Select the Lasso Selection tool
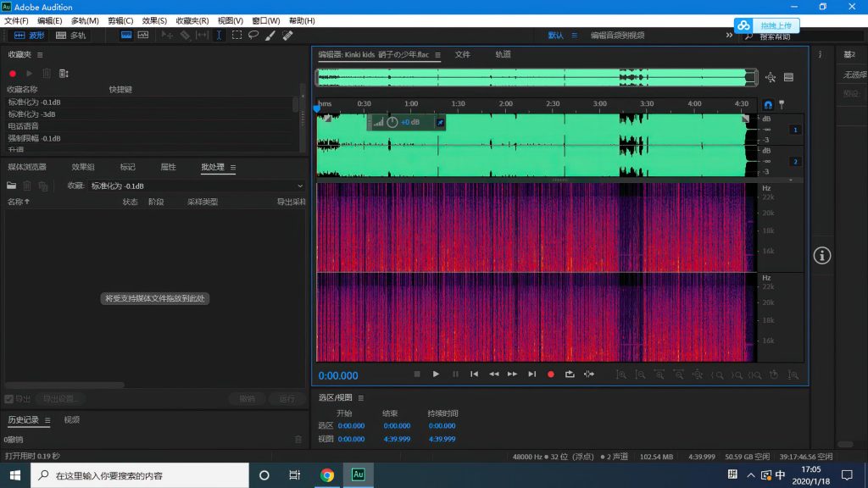 coord(253,35)
